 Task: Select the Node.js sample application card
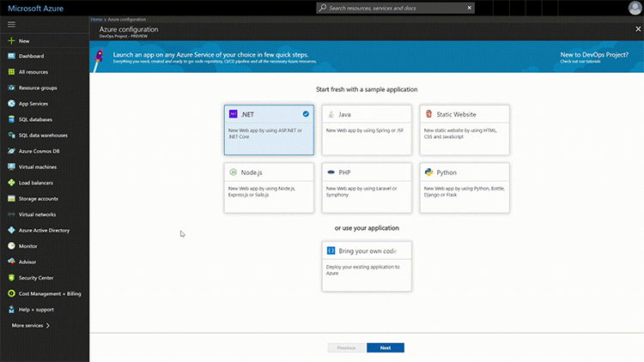point(269,188)
